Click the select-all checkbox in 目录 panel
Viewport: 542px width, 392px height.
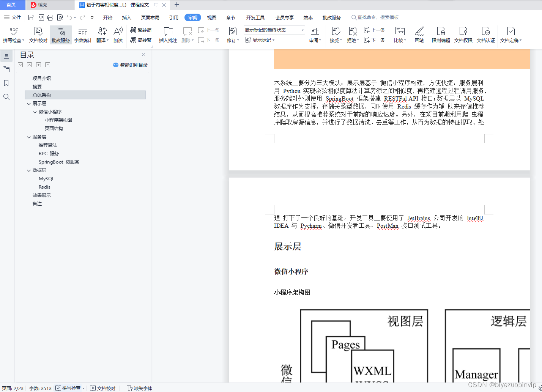[20, 65]
